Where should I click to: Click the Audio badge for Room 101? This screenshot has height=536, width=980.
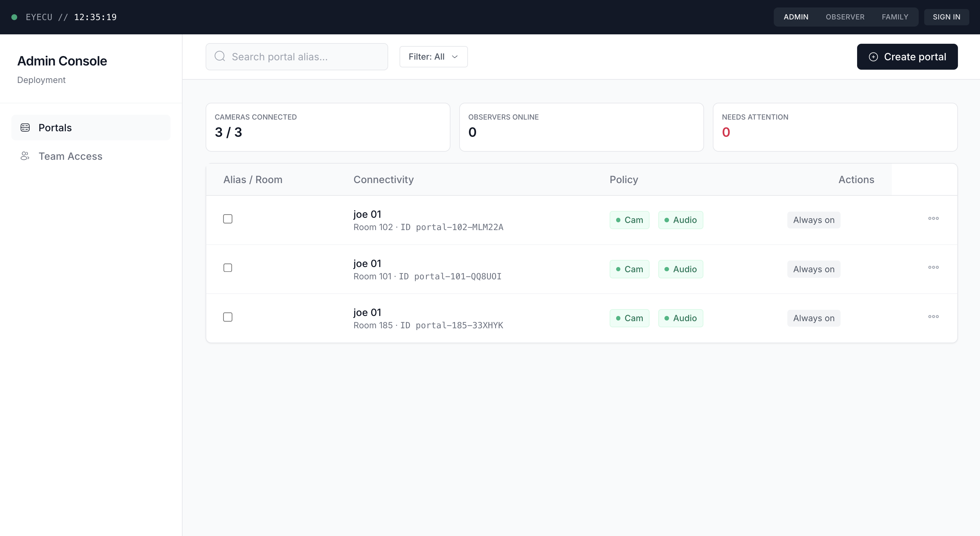[680, 269]
